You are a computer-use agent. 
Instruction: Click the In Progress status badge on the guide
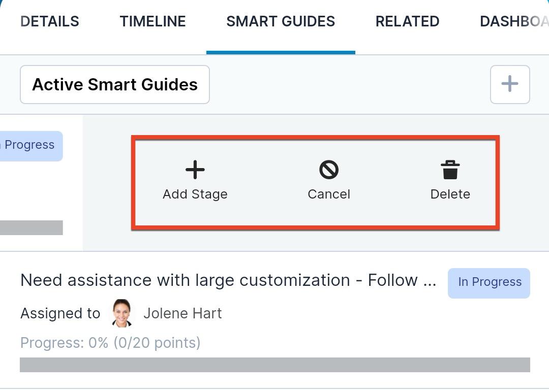489,282
